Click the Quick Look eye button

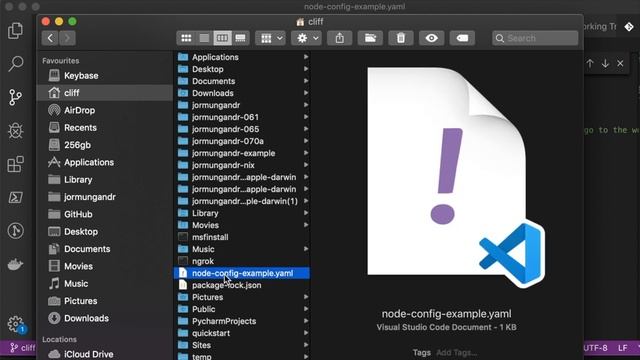(x=431, y=38)
